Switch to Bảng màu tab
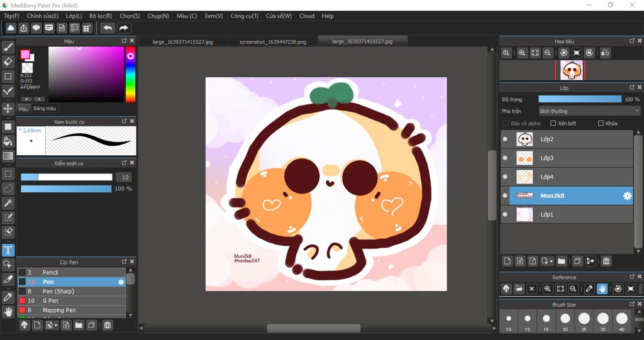 point(45,108)
